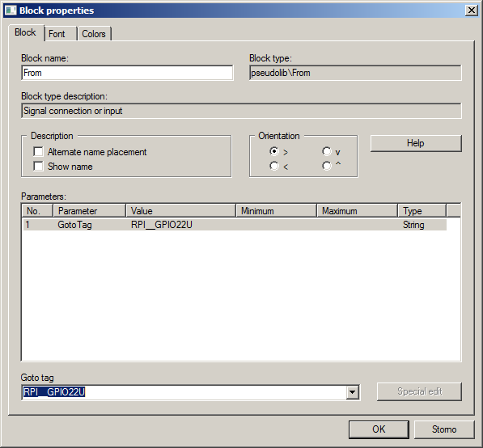
Task: Close the Block properties dialog
Action: 472,11
